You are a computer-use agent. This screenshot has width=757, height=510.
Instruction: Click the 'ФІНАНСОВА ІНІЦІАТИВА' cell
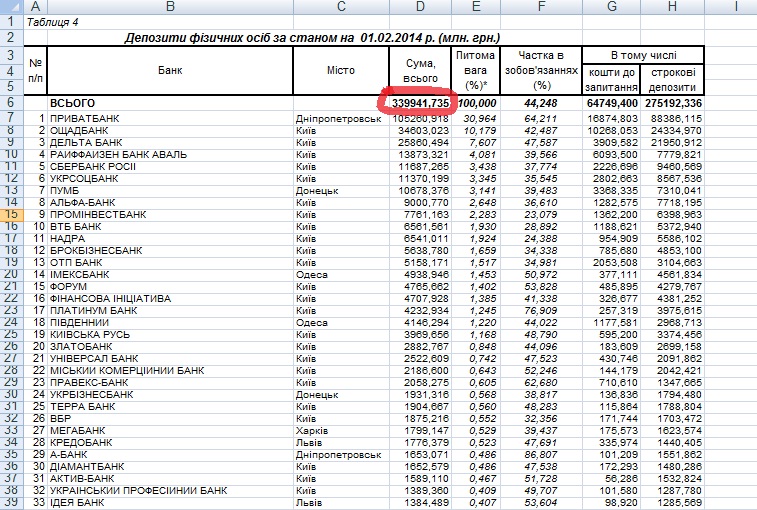click(170, 298)
